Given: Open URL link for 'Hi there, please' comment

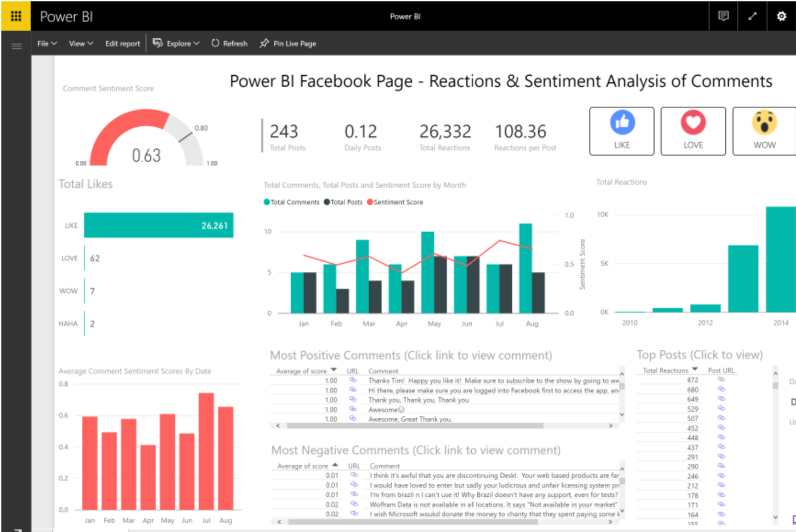Looking at the screenshot, I should click(353, 390).
